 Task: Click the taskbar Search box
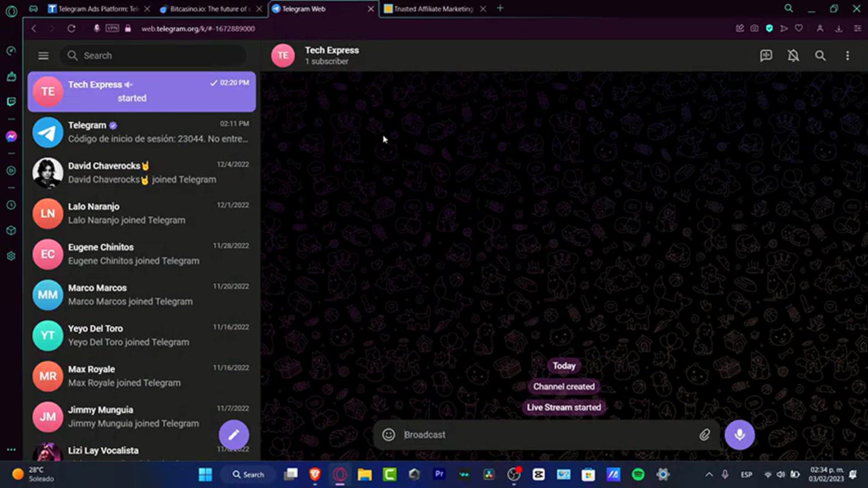pyautogui.click(x=248, y=474)
